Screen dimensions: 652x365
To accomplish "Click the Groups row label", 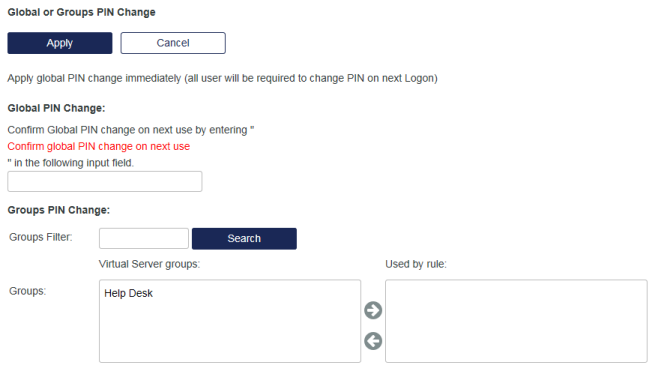I will pos(27,291).
